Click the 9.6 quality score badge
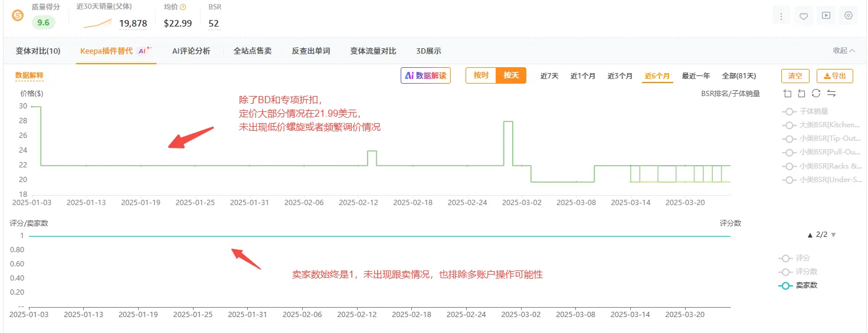This screenshot has height=333, width=868. 44,23
